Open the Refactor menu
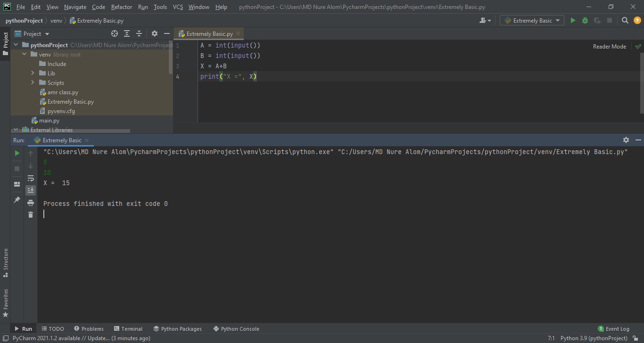 tap(122, 7)
